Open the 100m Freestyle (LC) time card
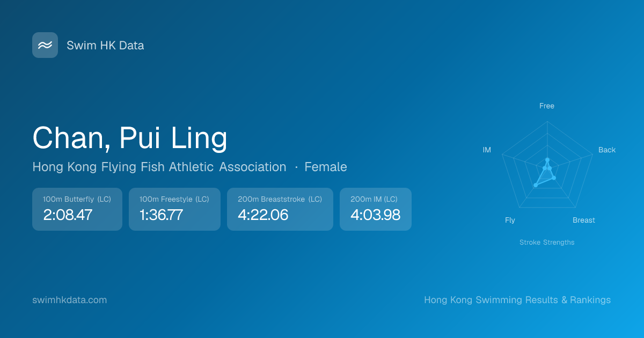 [x=174, y=209]
